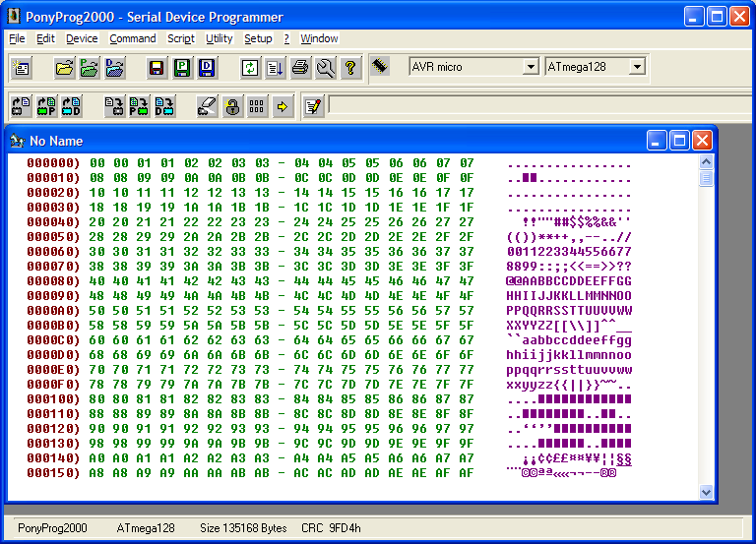Open data (EEPROM) file via blue folder icon

pos(114,68)
